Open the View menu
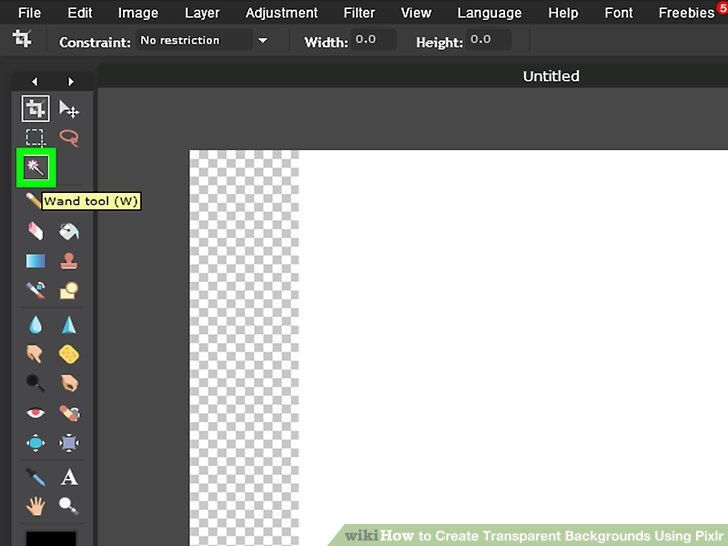Image resolution: width=728 pixels, height=546 pixels. point(416,13)
